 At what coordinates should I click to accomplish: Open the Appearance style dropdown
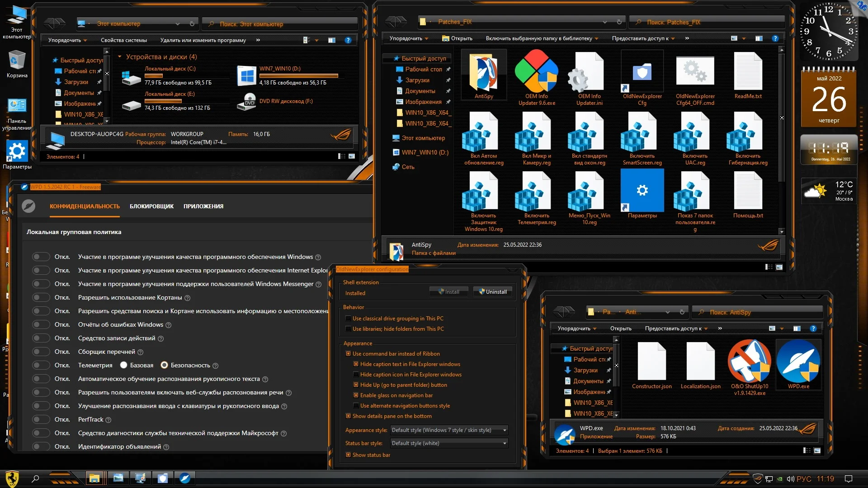pyautogui.click(x=448, y=430)
